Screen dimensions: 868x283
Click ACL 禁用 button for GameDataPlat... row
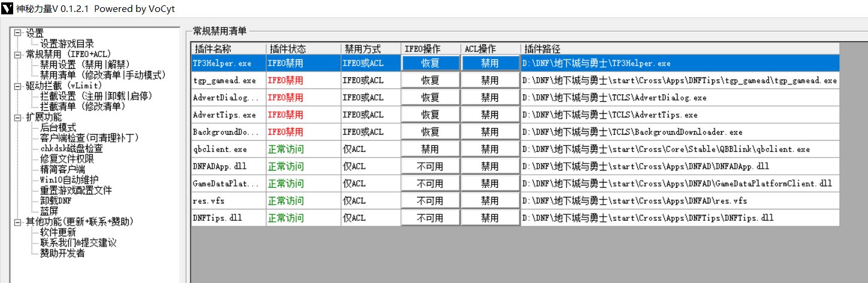(490, 183)
